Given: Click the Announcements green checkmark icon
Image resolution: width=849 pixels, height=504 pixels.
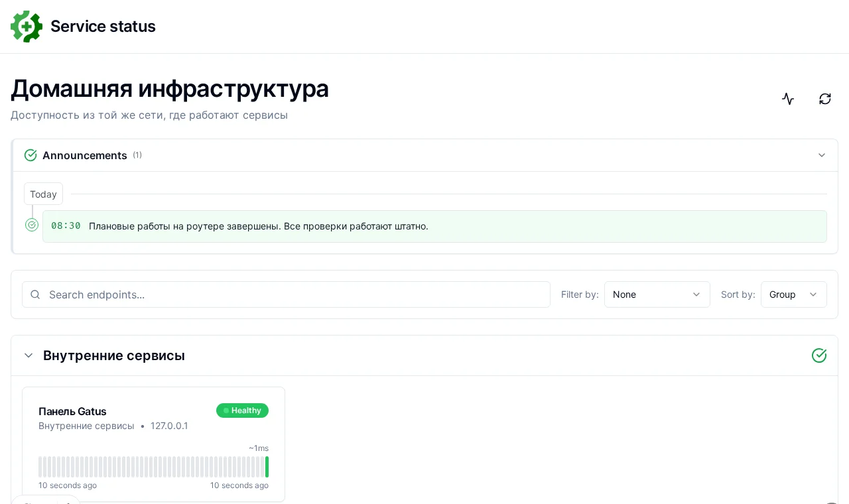Looking at the screenshot, I should pos(31,155).
